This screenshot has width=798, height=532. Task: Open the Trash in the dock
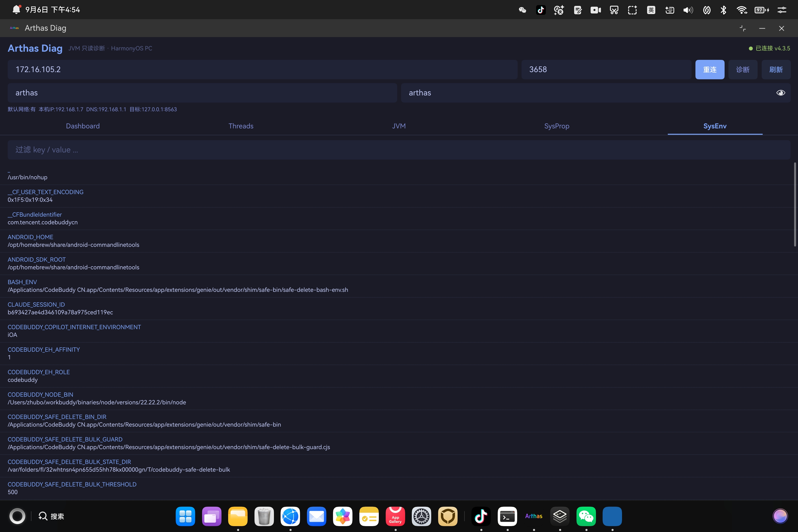click(x=264, y=516)
